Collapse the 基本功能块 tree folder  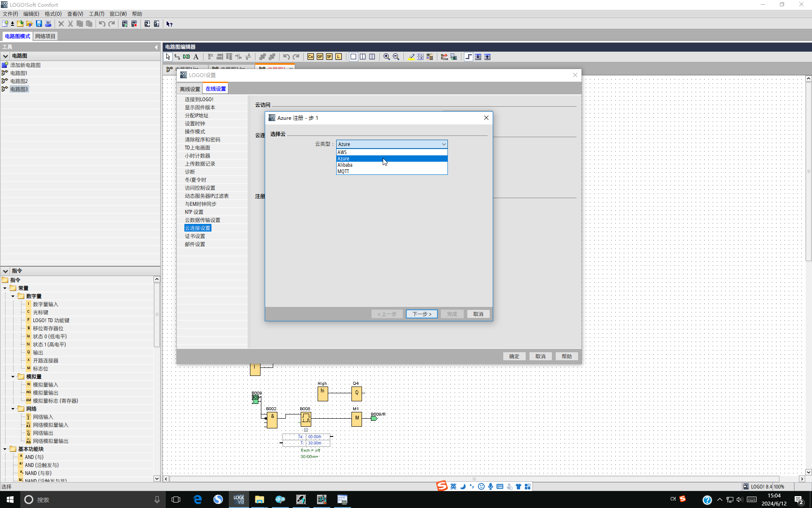5,449
